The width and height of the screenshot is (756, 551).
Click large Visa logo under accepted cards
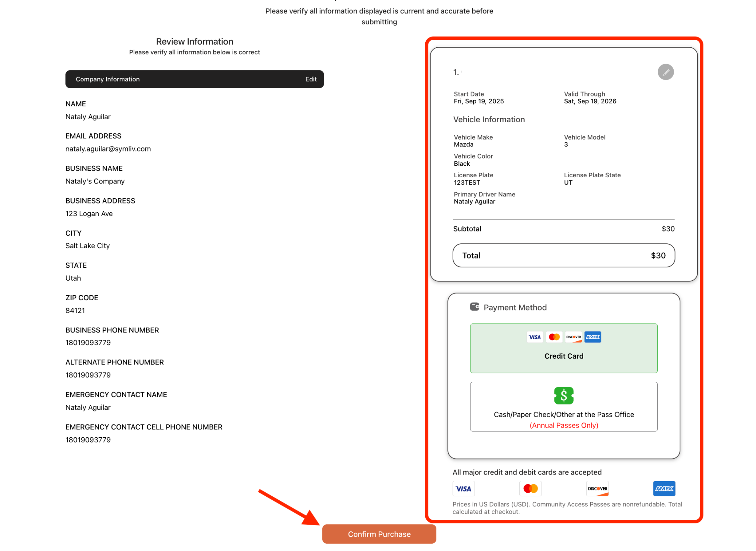463,489
